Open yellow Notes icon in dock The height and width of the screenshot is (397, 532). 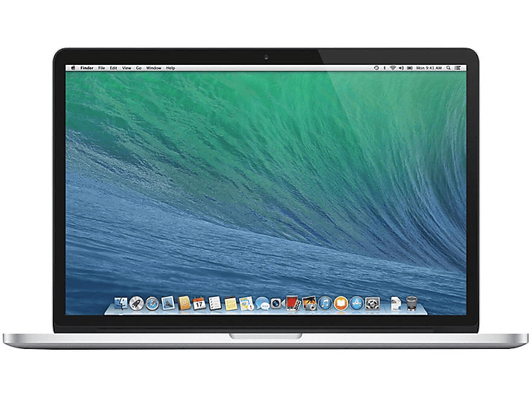point(231,304)
